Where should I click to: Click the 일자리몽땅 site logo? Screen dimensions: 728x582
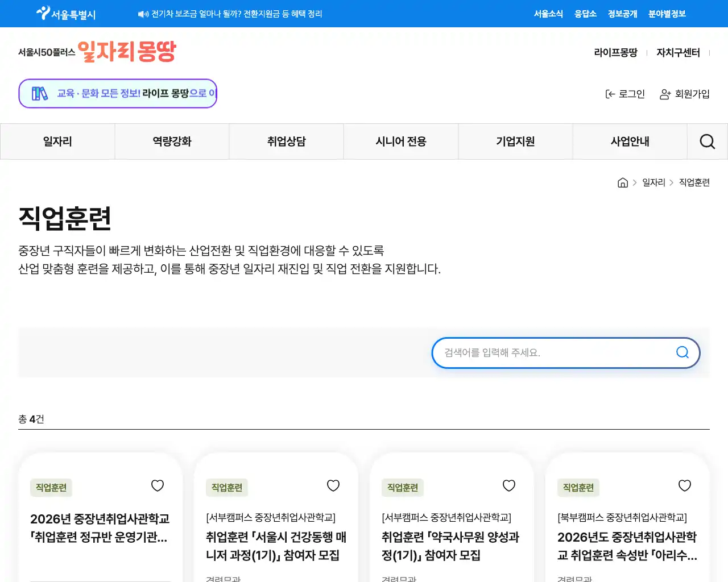(x=126, y=51)
